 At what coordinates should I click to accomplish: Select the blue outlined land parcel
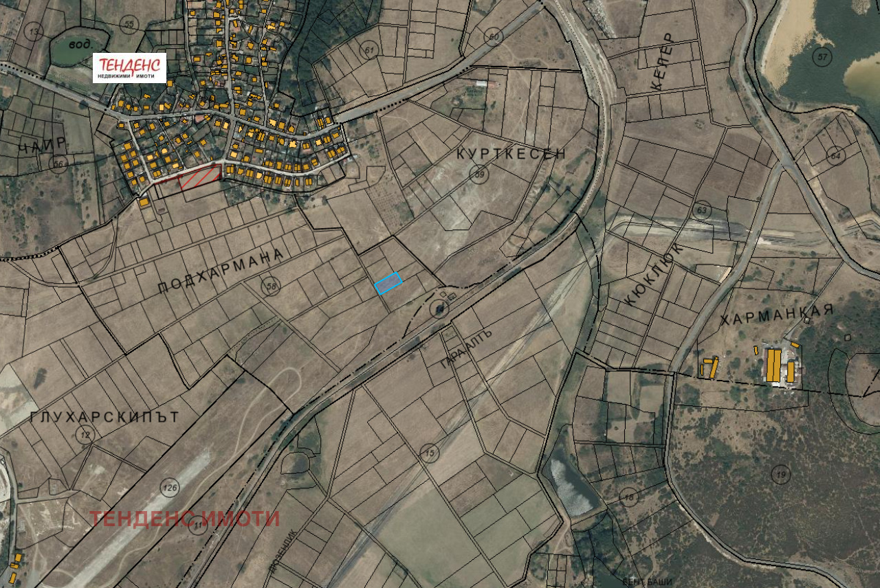click(x=388, y=283)
